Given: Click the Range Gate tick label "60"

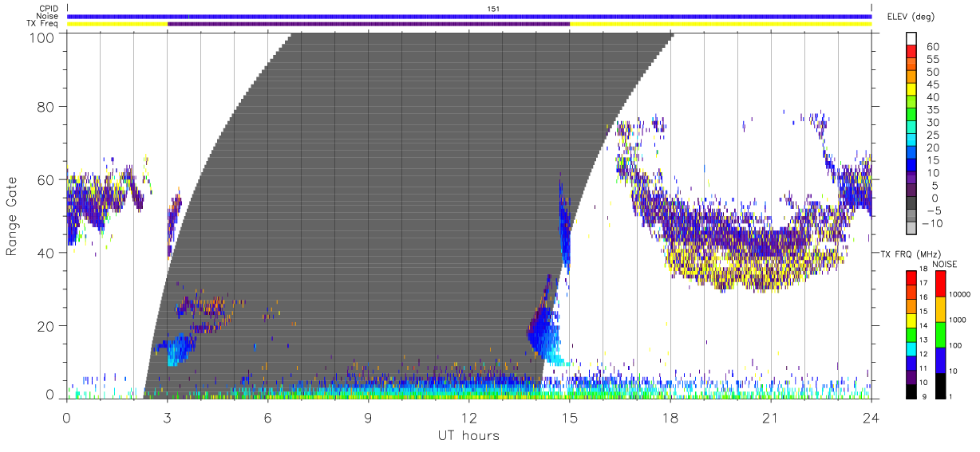Looking at the screenshot, I should [x=47, y=179].
